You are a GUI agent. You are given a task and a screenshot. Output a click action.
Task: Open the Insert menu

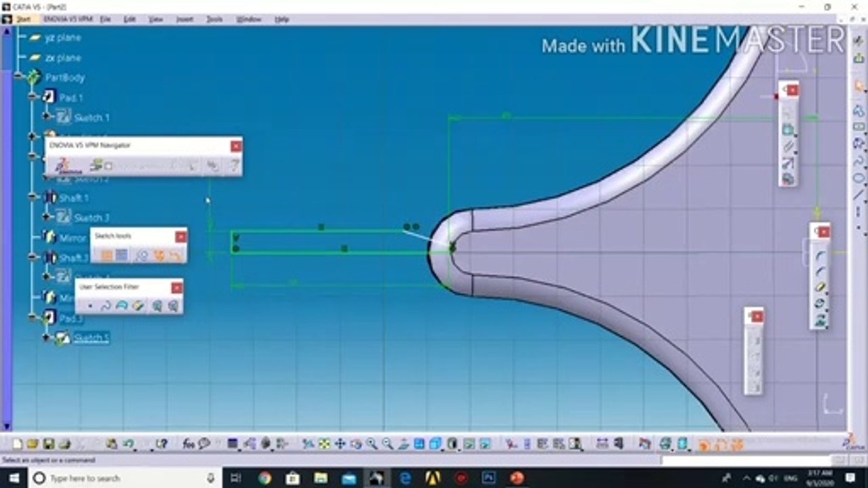(x=184, y=20)
